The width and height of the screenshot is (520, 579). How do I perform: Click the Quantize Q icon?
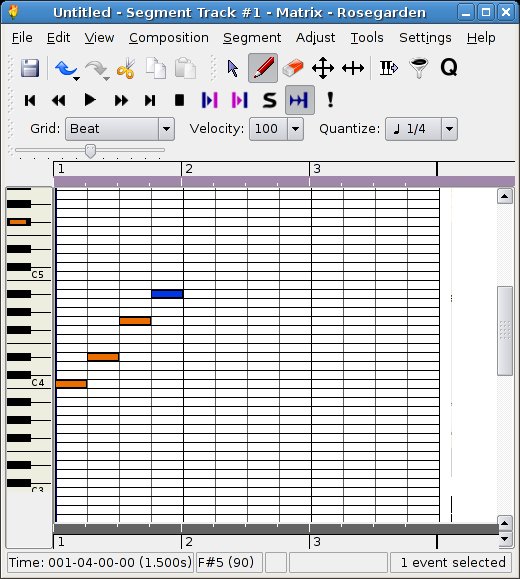(449, 68)
